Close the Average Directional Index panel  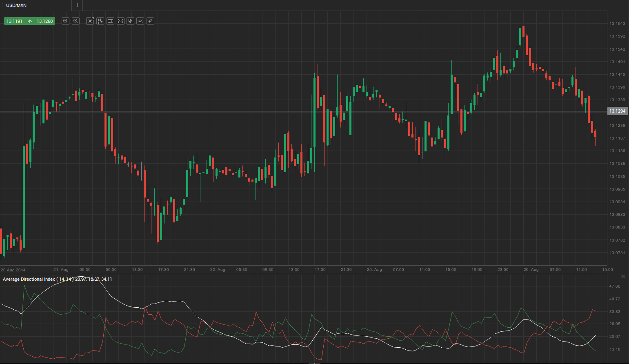pyautogui.click(x=623, y=277)
